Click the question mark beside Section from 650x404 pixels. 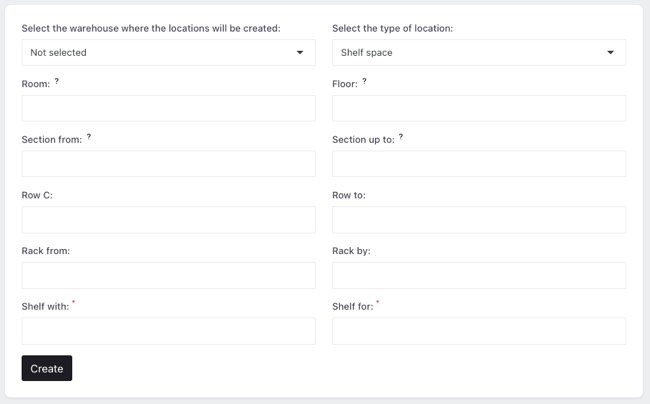point(89,137)
